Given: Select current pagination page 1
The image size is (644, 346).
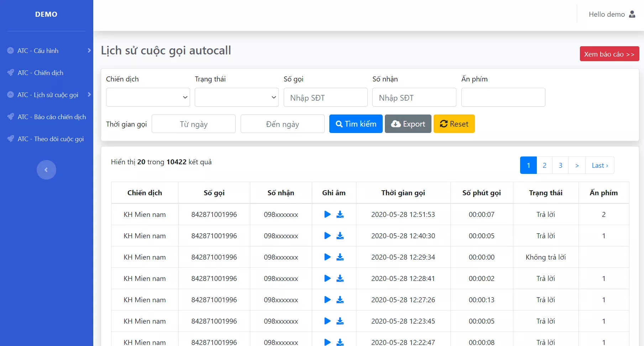Looking at the screenshot, I should pyautogui.click(x=528, y=165).
